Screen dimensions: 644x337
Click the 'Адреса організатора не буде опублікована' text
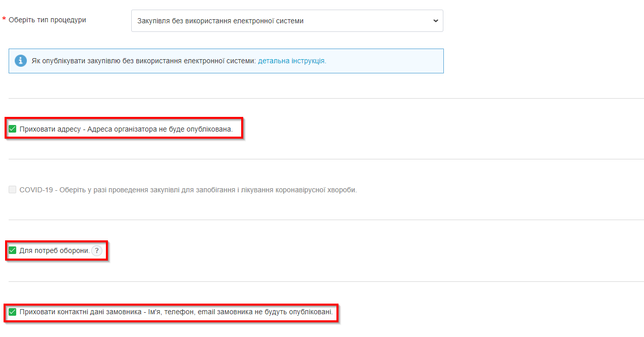pyautogui.click(x=160, y=129)
